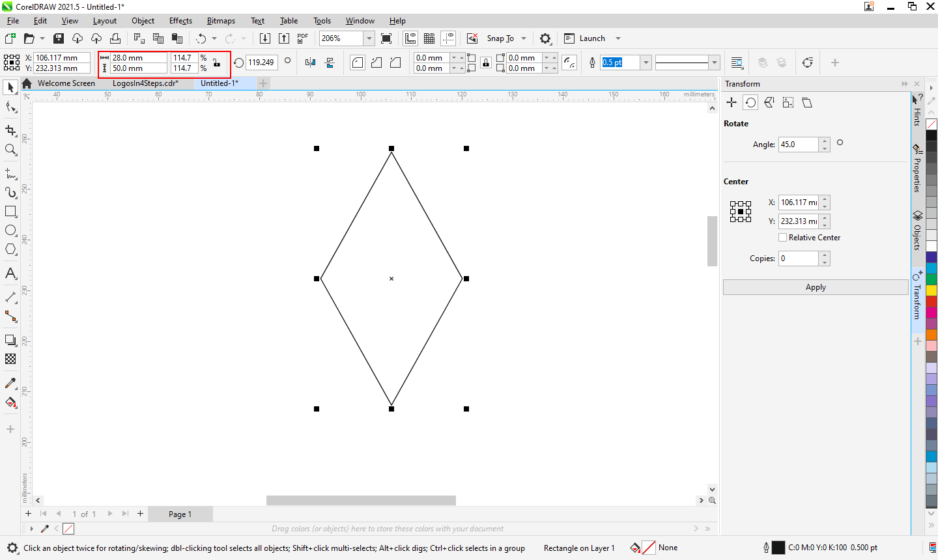Increase the rotation Angle spinner
Image resolution: width=938 pixels, height=560 pixels.
tap(825, 141)
